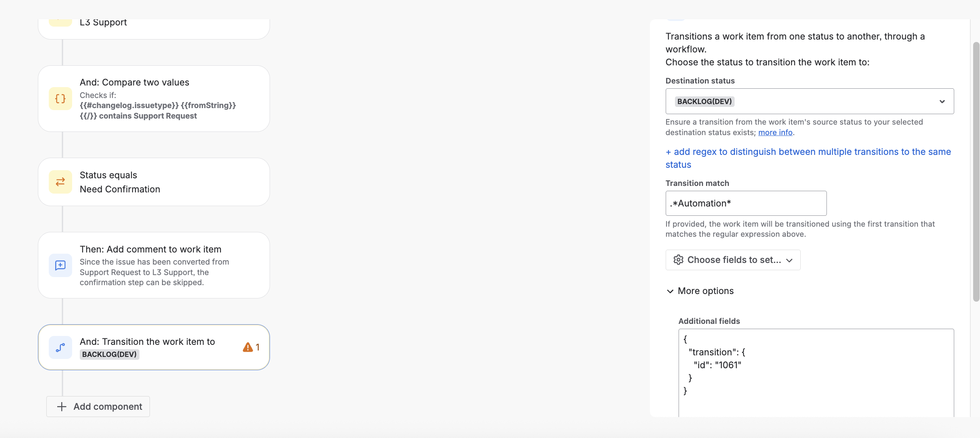Screen dimensions: 980x438
Task: Select the Status equals Need Confirmation component
Action: (x=154, y=182)
